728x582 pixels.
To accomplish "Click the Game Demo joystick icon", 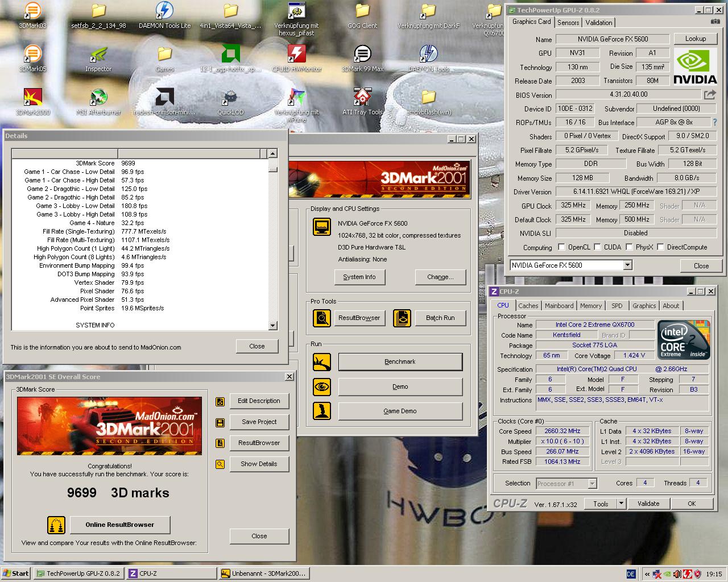I will point(322,411).
